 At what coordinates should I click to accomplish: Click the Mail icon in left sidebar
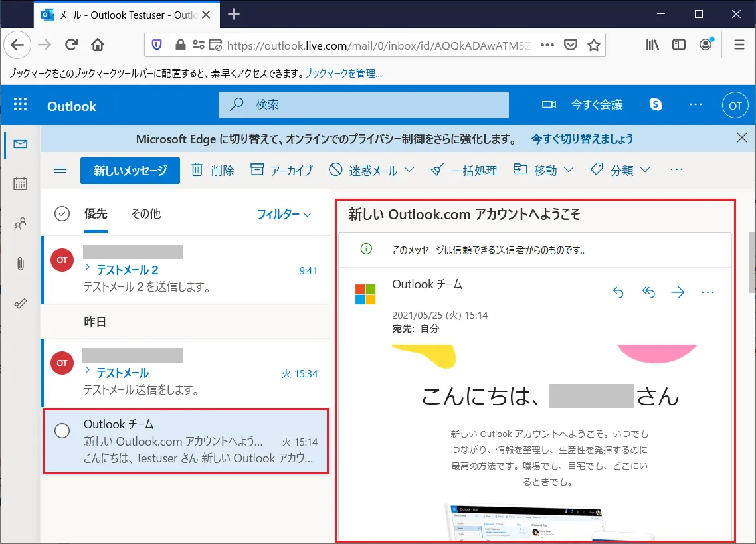tap(20, 144)
